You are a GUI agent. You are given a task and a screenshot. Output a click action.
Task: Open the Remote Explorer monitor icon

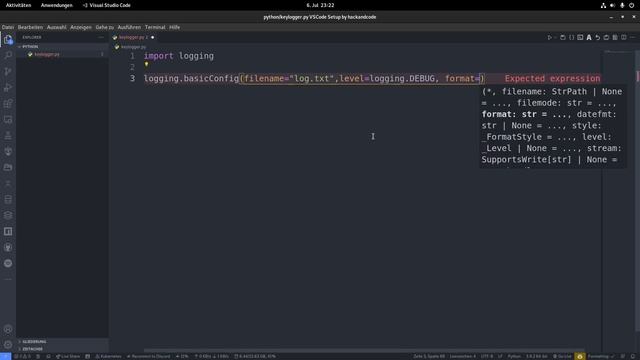pos(8,120)
